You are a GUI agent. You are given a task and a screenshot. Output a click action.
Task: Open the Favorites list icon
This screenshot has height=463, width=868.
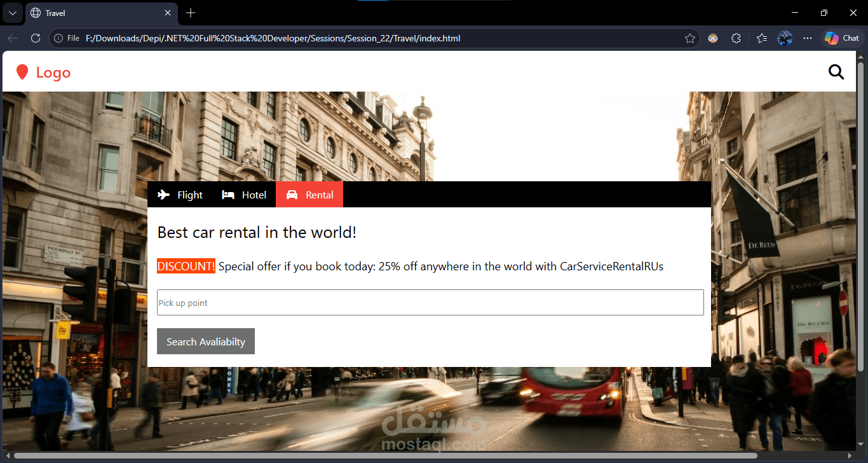pos(762,38)
